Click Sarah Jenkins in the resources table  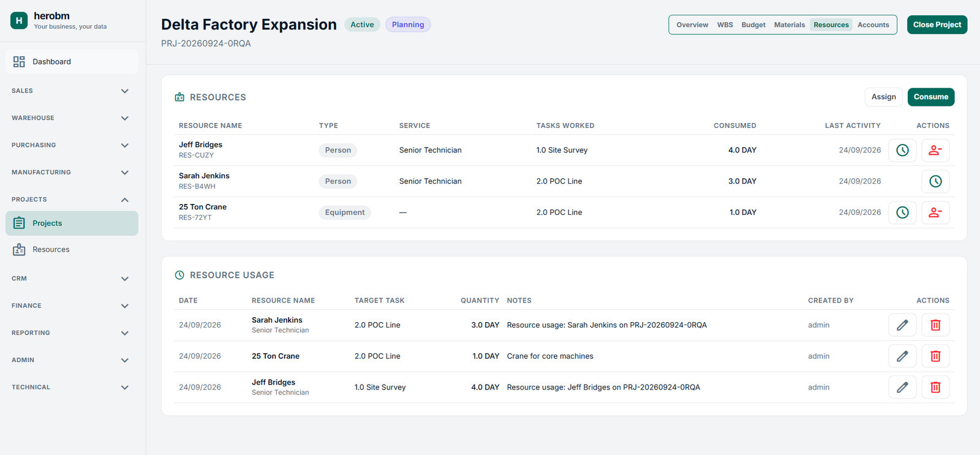[x=204, y=176]
